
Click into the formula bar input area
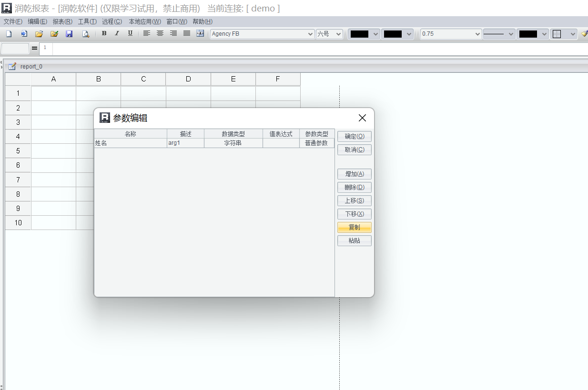tap(319, 49)
